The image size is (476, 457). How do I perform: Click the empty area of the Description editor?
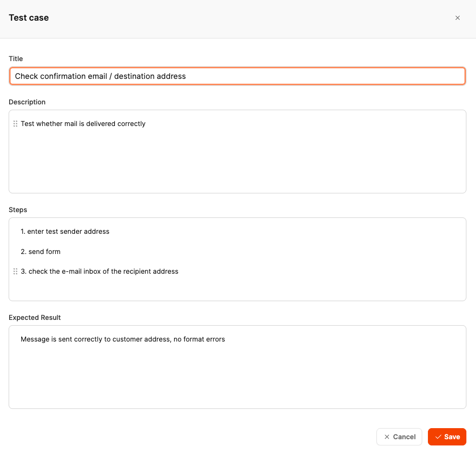click(237, 164)
